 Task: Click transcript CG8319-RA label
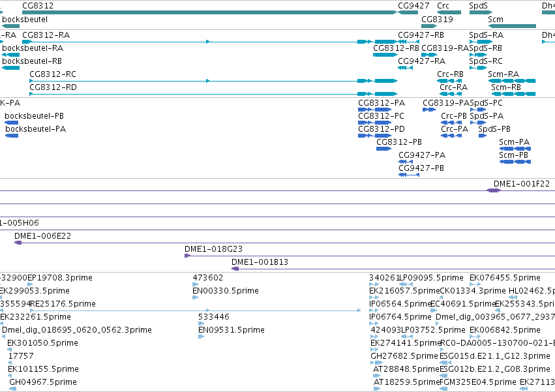click(x=445, y=48)
